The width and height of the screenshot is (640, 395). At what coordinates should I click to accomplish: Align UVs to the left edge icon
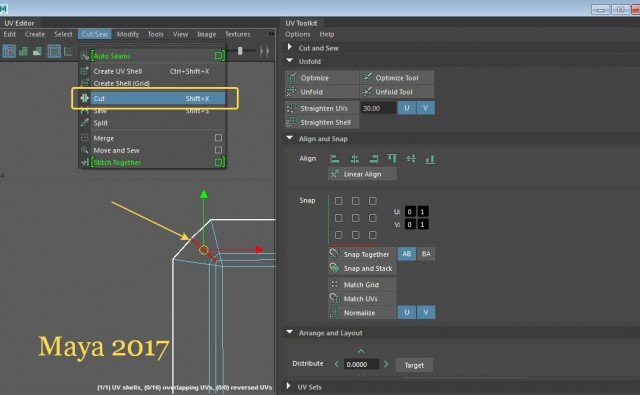pyautogui.click(x=335, y=159)
